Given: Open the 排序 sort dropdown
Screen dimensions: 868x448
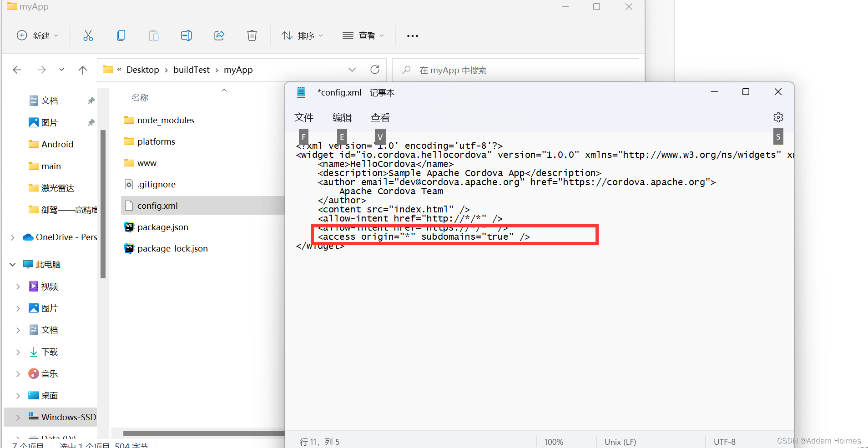Looking at the screenshot, I should pos(302,35).
